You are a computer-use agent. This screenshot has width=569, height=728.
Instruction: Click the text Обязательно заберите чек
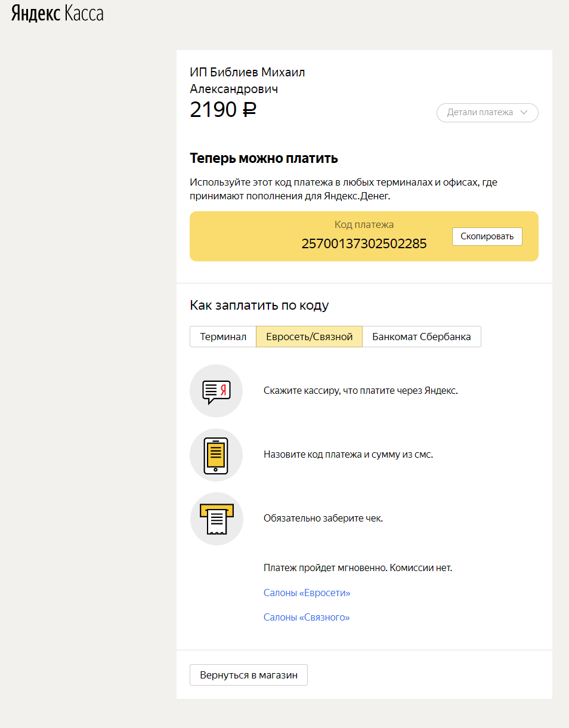click(323, 518)
